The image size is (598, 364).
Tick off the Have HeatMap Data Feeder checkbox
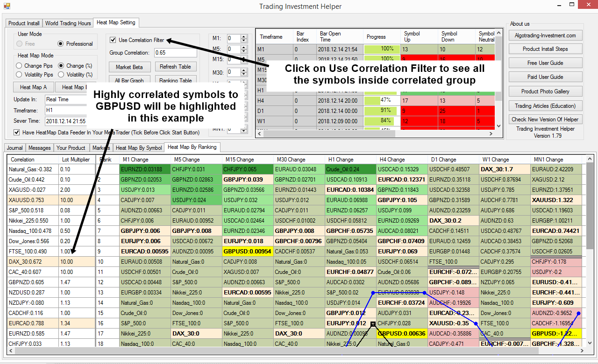click(16, 132)
